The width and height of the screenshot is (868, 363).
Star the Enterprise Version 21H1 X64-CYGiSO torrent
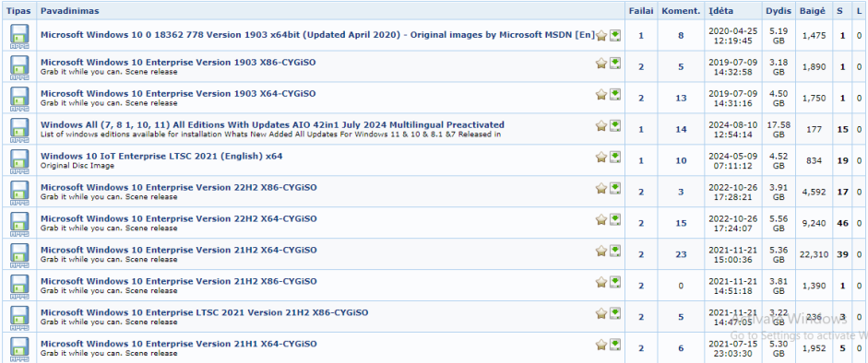point(601,345)
